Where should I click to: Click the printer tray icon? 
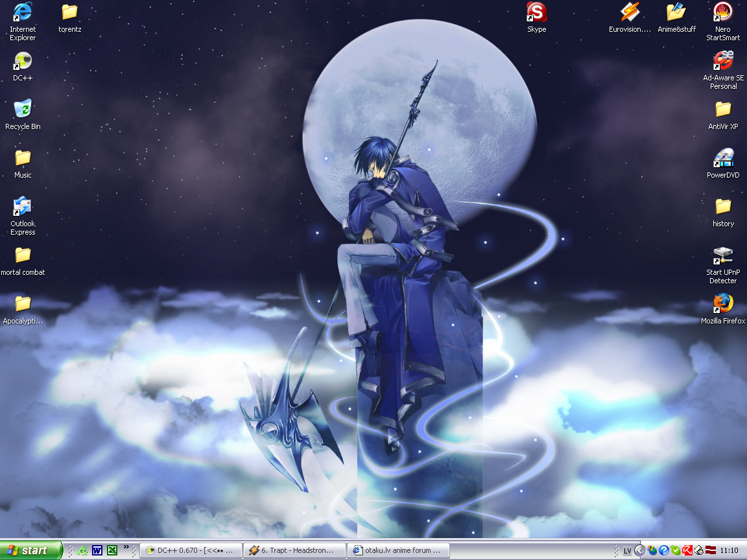coord(699,550)
